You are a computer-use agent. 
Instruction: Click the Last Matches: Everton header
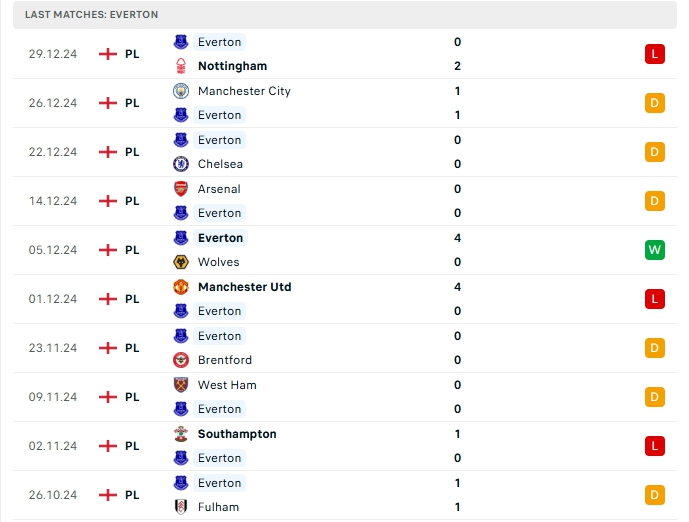pyautogui.click(x=92, y=15)
